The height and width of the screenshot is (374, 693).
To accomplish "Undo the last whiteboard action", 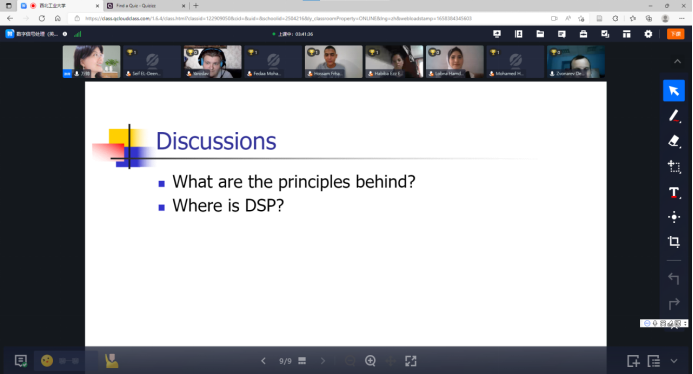I will click(x=674, y=279).
